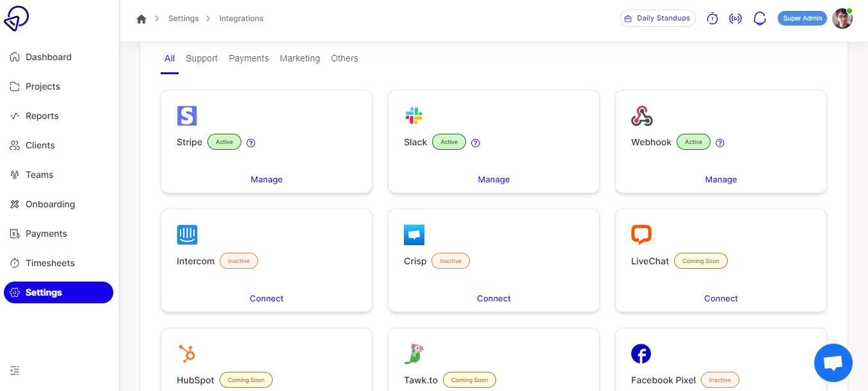Click the Inactive badge on Facebook Pixel
Viewport: 868px width, 391px height.
(720, 380)
